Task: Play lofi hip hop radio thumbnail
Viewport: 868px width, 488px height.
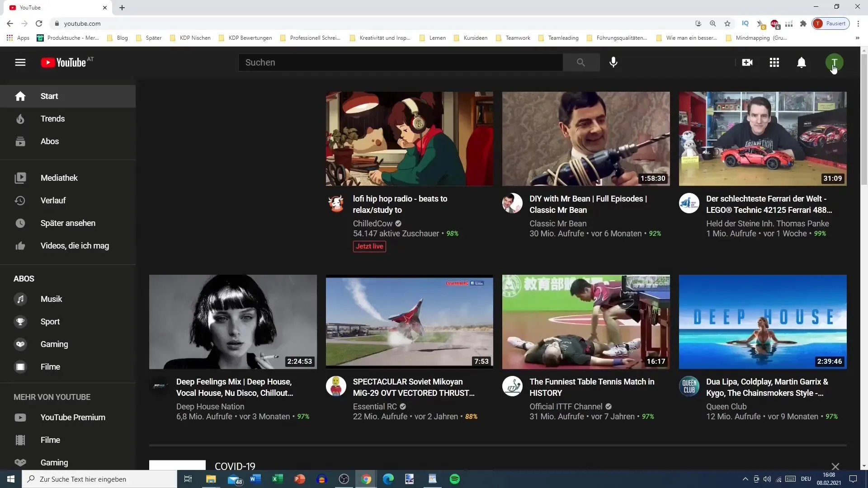Action: pyautogui.click(x=409, y=139)
